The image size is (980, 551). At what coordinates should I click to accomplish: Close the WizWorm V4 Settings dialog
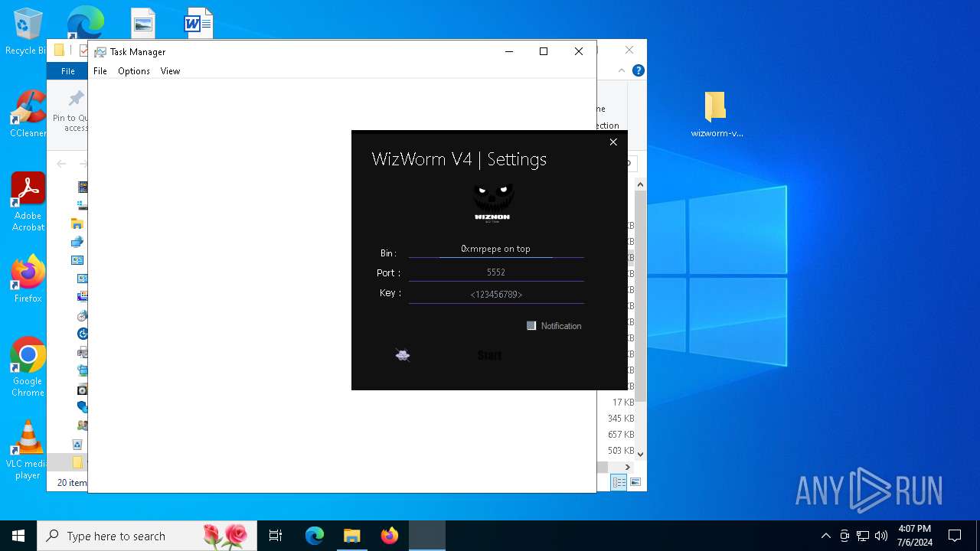613,142
